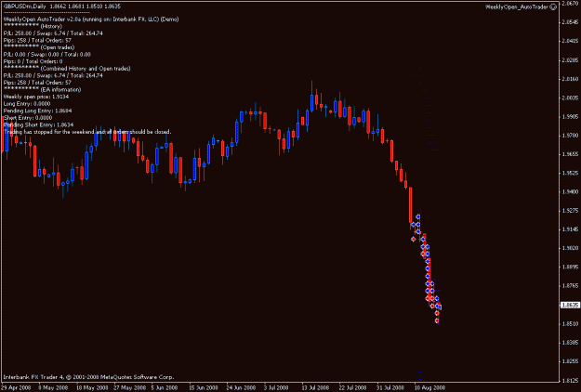The image size is (581, 392).
Task: Click the 1.9525 price scale label
Action: point(570,173)
